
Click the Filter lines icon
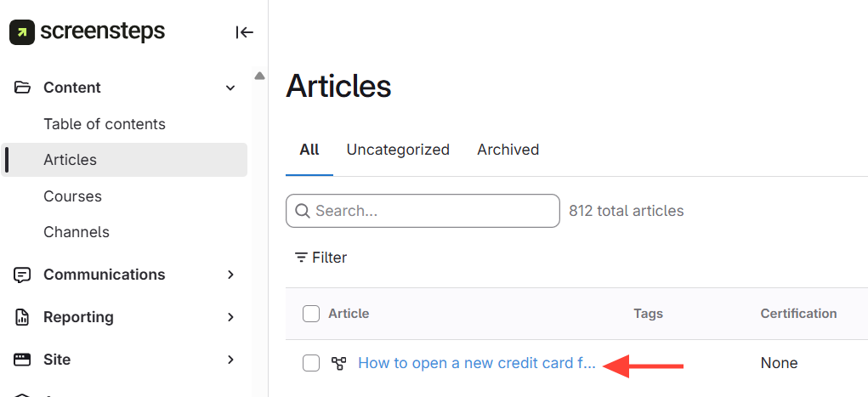pos(301,258)
